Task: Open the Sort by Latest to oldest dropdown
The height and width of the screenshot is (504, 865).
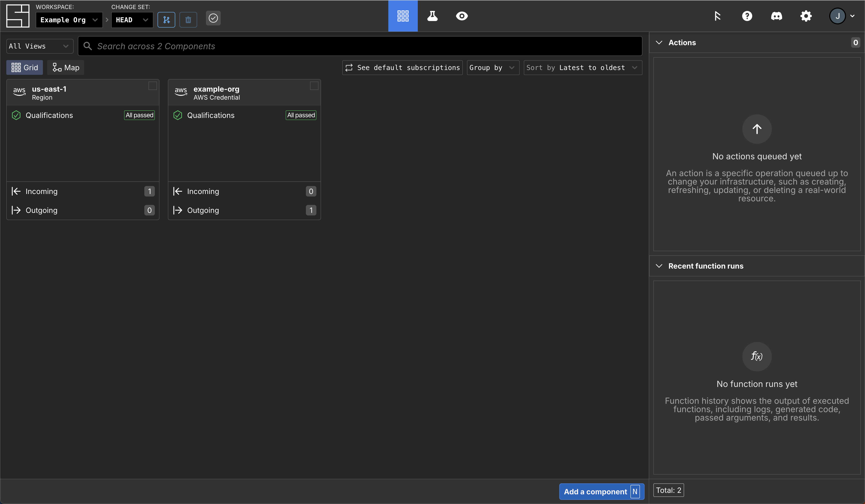Action: click(583, 67)
